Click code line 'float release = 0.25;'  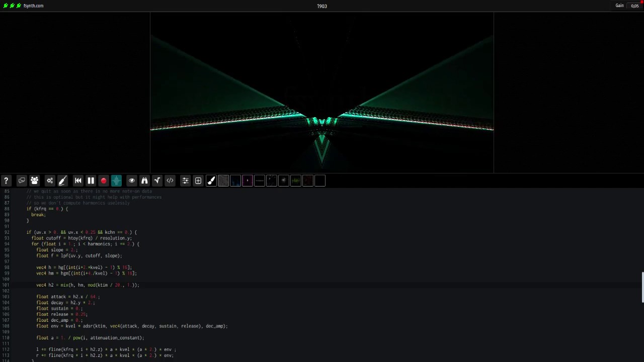pyautogui.click(x=61, y=314)
